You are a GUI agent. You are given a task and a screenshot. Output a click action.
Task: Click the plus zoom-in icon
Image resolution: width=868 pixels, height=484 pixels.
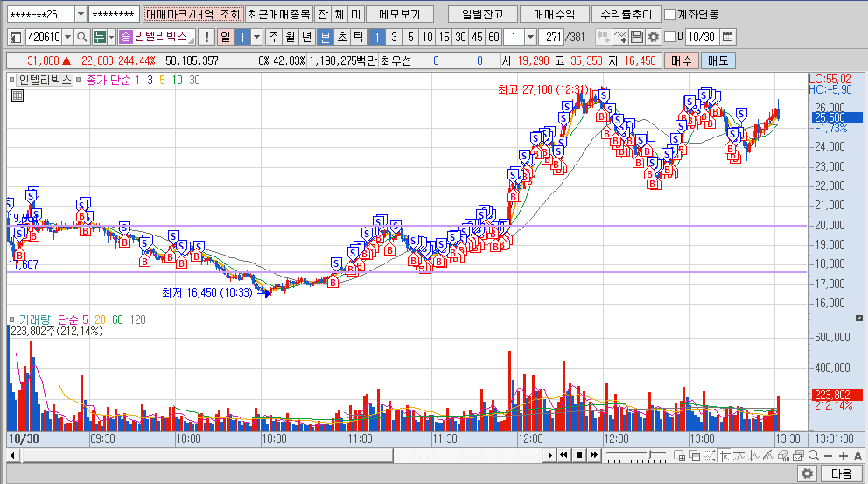843,456
